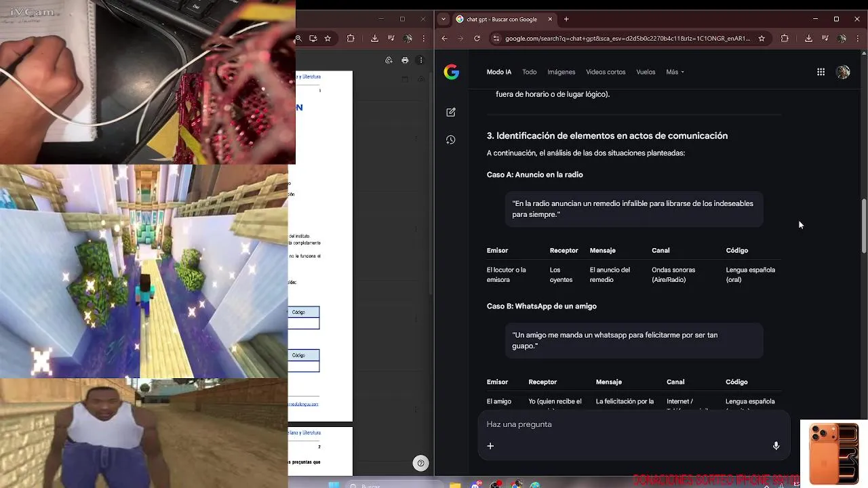868x488 pixels.
Task: Click 'El locutor o la emisora' cell
Action: pyautogui.click(x=506, y=274)
